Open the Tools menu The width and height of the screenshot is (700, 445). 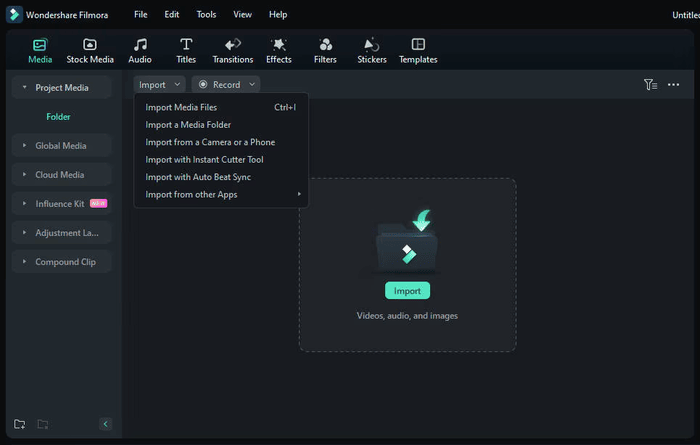tap(206, 14)
